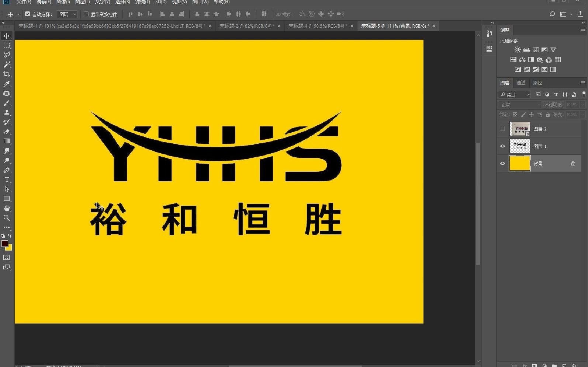Toggle Quick Mask mode
The width and height of the screenshot is (588, 367).
(7, 258)
